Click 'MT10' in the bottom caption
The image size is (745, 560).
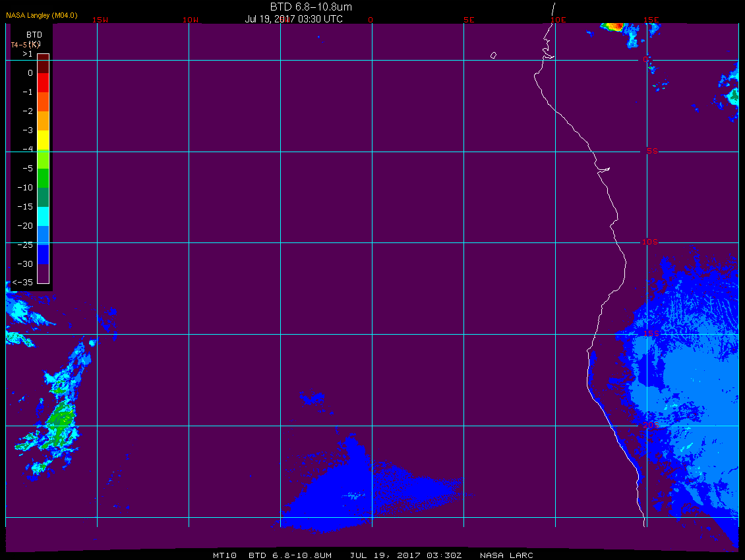(x=225, y=555)
